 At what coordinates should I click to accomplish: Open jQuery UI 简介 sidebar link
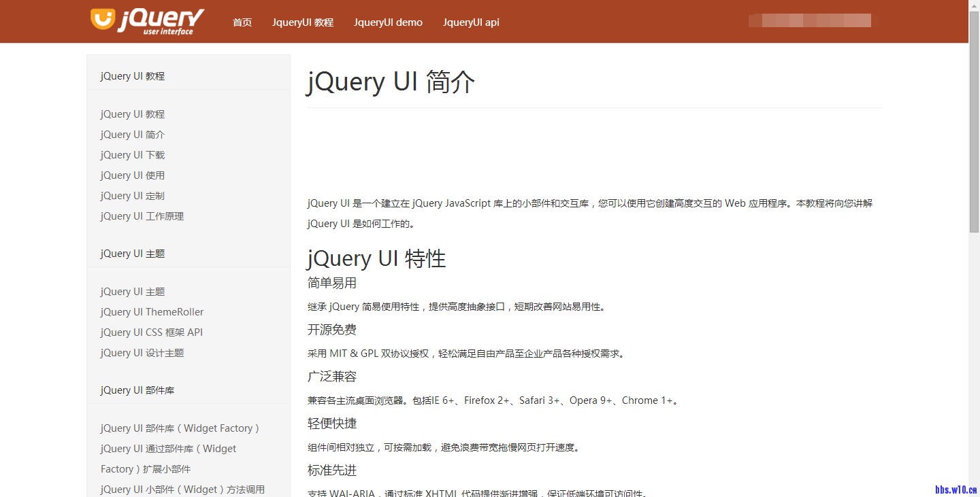(x=133, y=135)
